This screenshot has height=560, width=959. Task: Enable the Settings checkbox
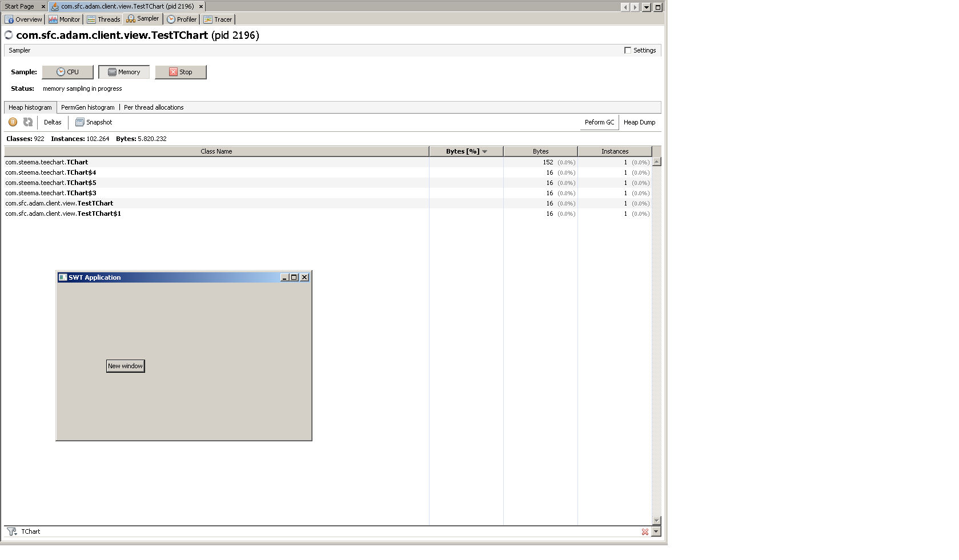click(628, 50)
